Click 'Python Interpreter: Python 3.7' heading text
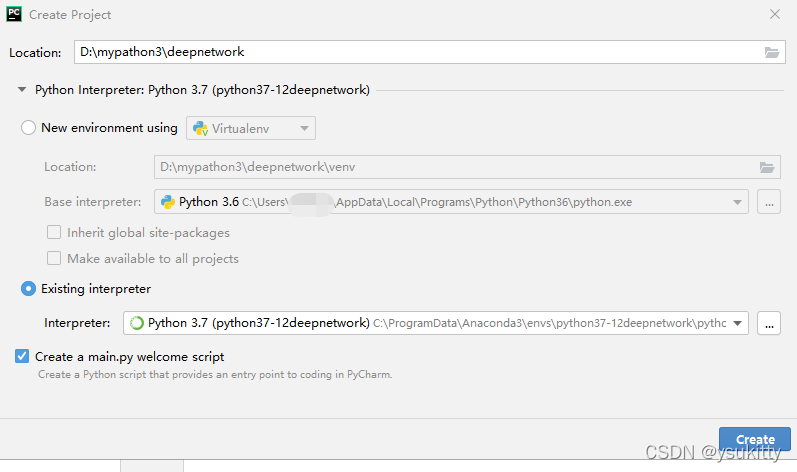The width and height of the screenshot is (797, 472). (x=202, y=90)
